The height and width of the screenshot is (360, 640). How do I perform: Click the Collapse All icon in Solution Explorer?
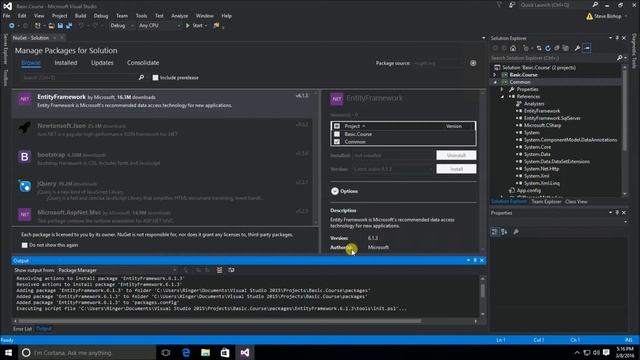point(557,48)
